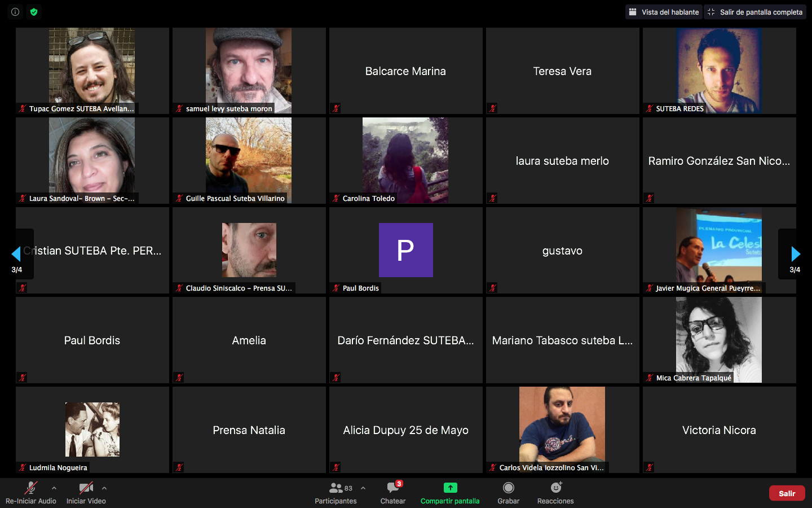The image size is (812, 508).
Task: Select the Paul Bordis purple P avatar
Action: pyautogui.click(x=405, y=250)
